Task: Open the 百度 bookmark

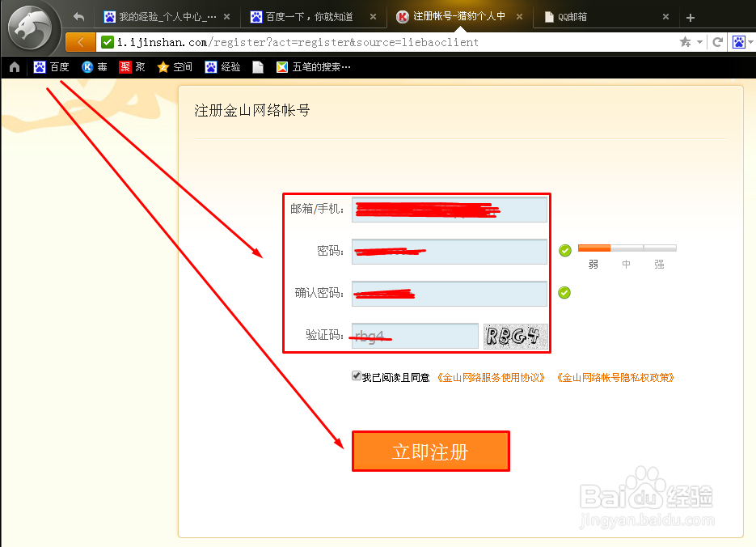Action: coord(51,67)
